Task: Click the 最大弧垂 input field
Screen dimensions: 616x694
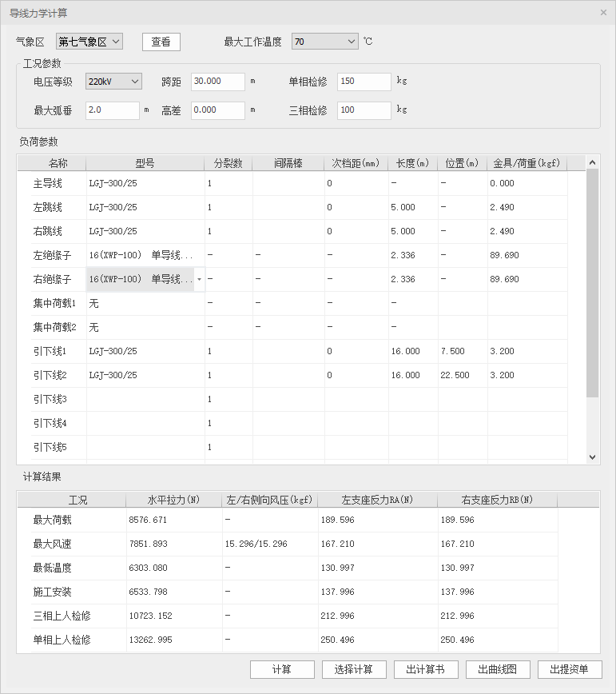Action: [x=112, y=110]
